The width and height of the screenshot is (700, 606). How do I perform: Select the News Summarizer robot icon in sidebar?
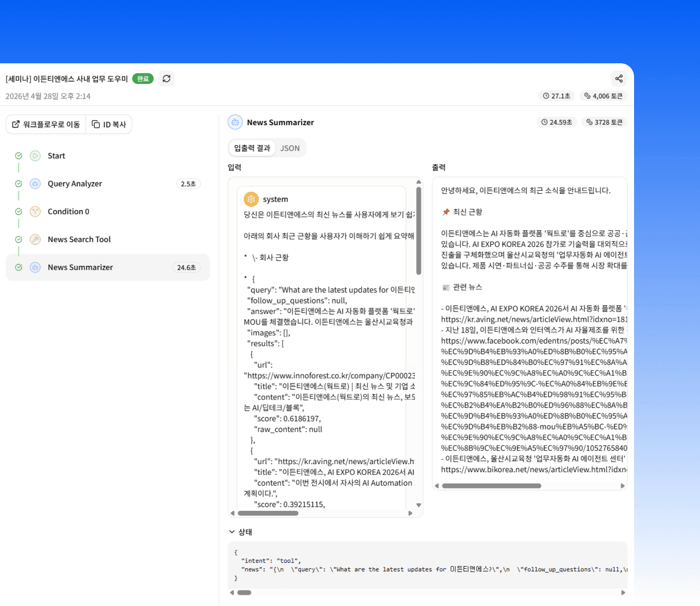(x=35, y=267)
